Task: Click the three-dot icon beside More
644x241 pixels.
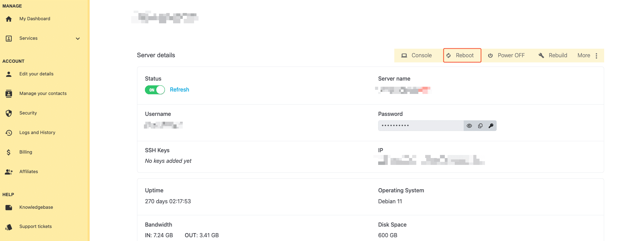Action: (x=597, y=56)
